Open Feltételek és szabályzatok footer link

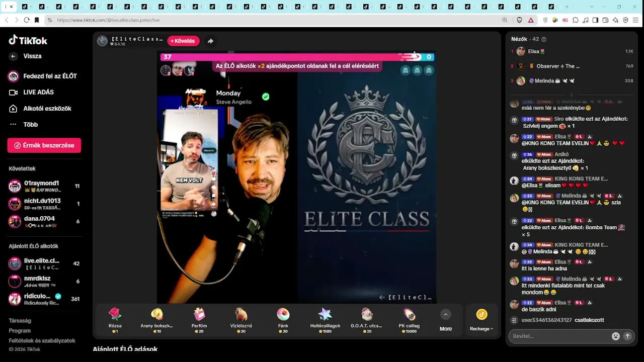click(42, 341)
